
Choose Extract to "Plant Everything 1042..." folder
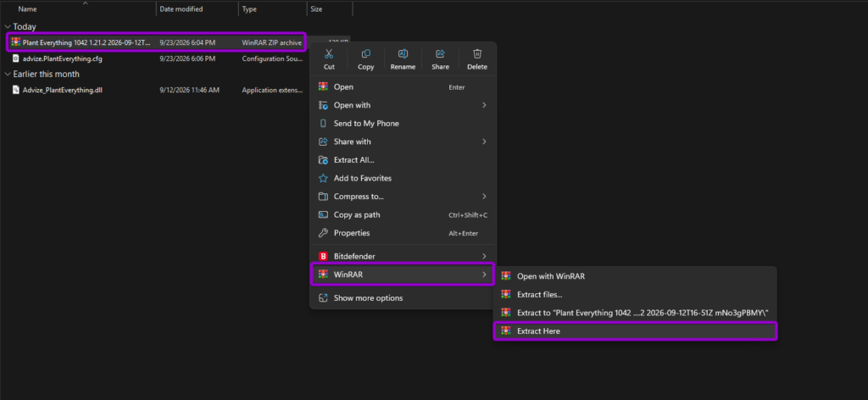[x=636, y=313]
